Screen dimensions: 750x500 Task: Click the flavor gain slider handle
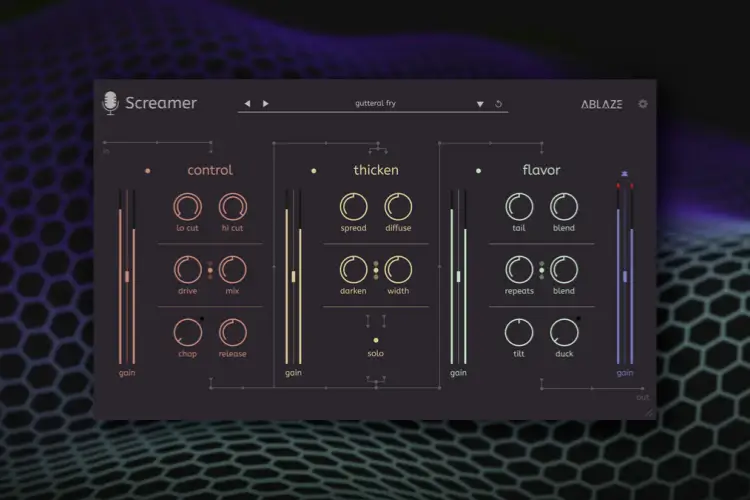[458, 277]
